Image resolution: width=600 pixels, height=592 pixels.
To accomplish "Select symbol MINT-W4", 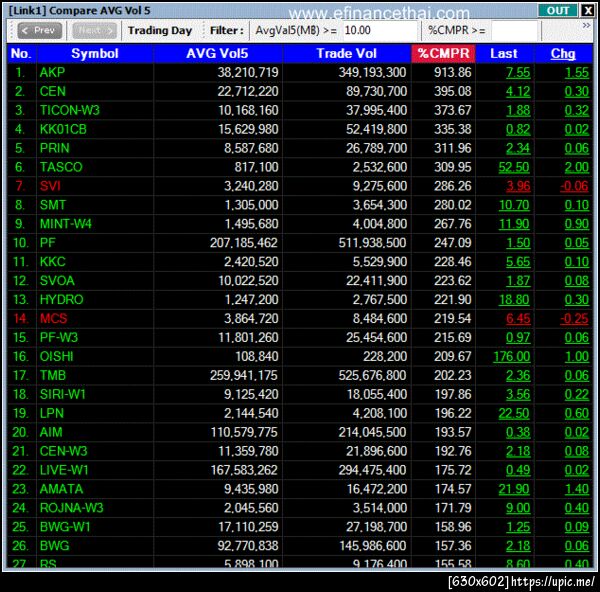I will coord(66,224).
